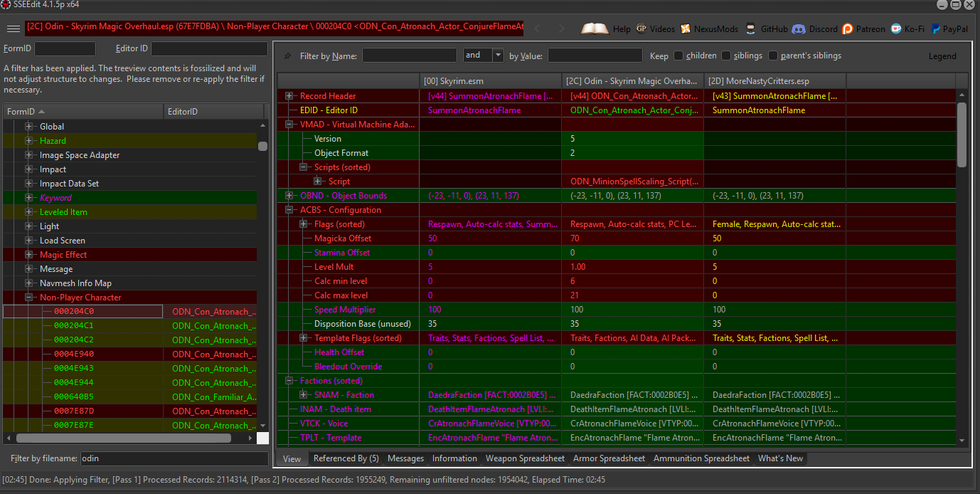Open the Messages tab
This screenshot has width=980, height=494.
coord(405,458)
